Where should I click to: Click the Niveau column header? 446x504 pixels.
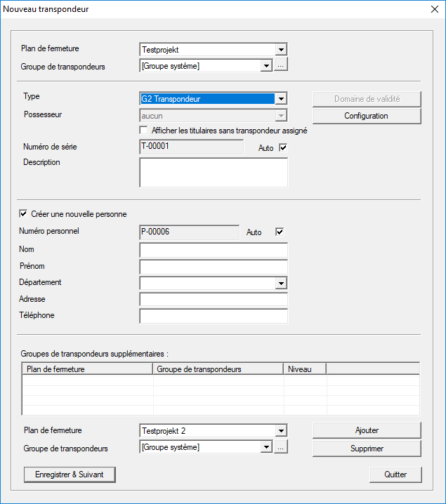click(304, 369)
